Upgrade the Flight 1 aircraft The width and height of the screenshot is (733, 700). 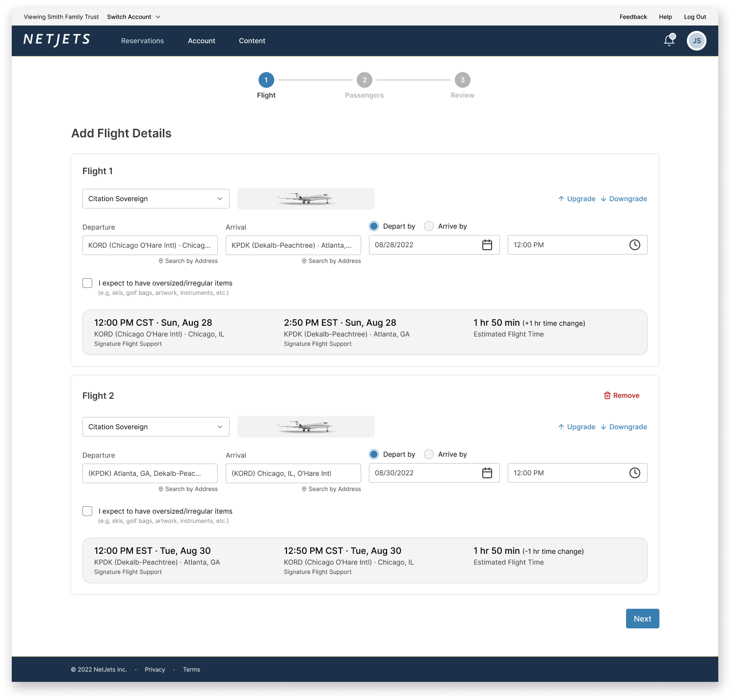click(577, 199)
